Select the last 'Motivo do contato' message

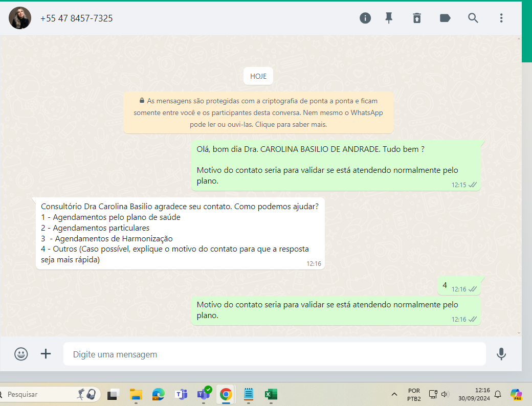pos(336,310)
